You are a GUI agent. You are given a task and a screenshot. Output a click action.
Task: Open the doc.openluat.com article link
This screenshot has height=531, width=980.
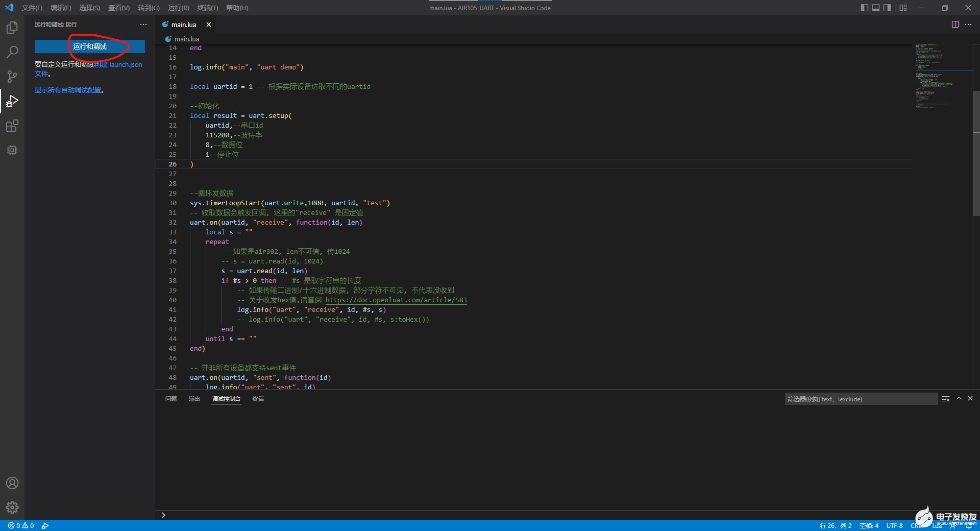396,300
